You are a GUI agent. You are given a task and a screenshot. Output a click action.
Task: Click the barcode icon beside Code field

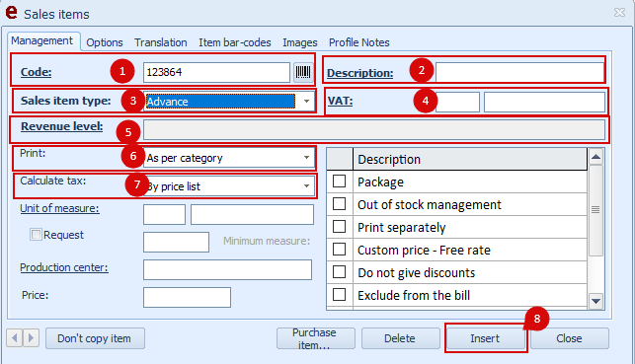[303, 72]
